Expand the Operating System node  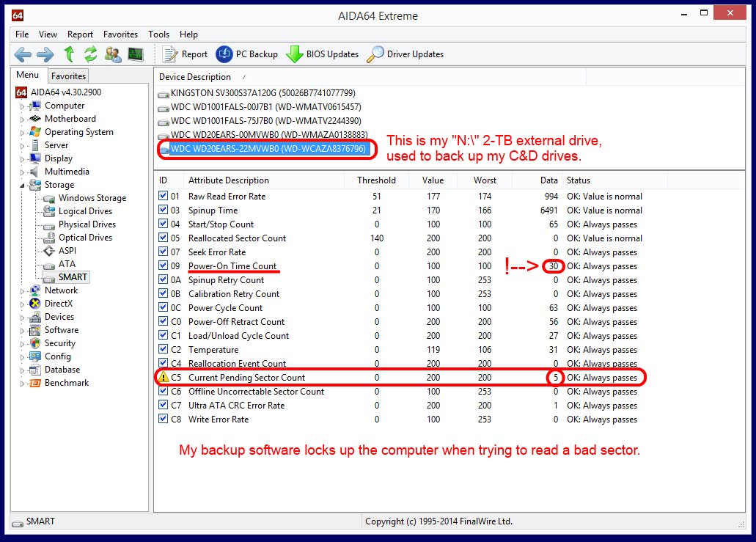(22, 132)
